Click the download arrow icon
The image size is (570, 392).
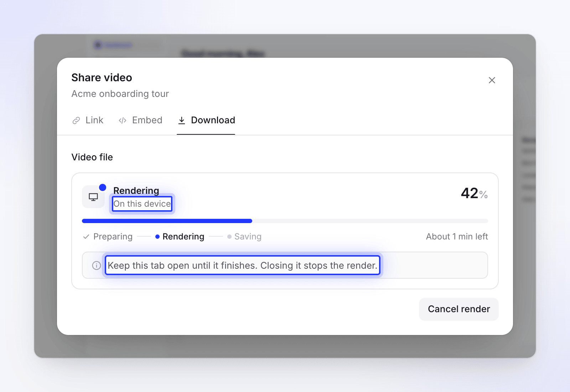[x=182, y=120]
